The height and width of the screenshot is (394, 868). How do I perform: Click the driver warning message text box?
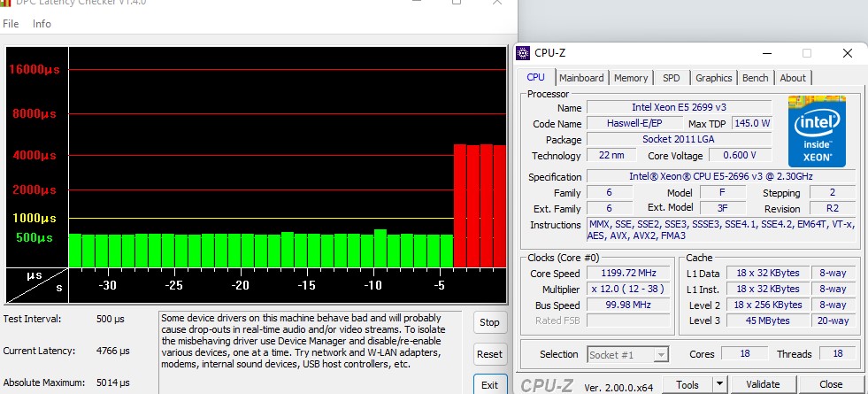point(310,352)
